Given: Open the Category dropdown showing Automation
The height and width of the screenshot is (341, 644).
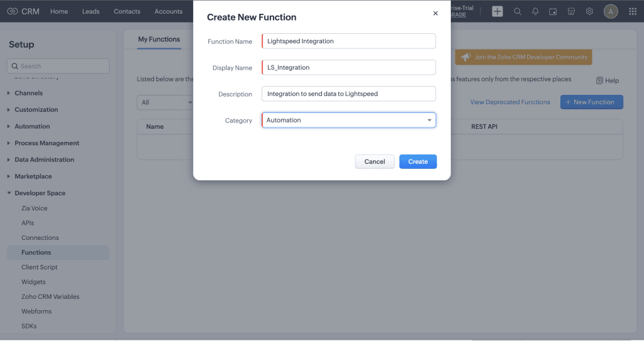Looking at the screenshot, I should tap(348, 120).
